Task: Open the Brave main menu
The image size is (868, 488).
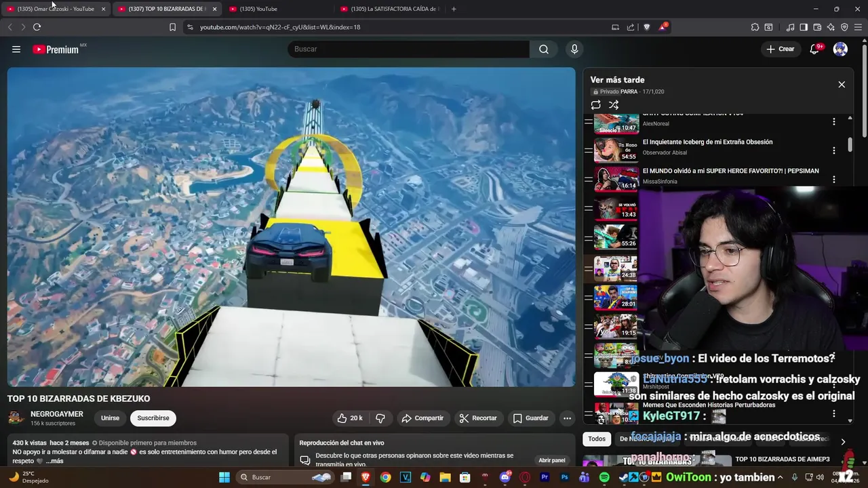Action: pos(858,27)
